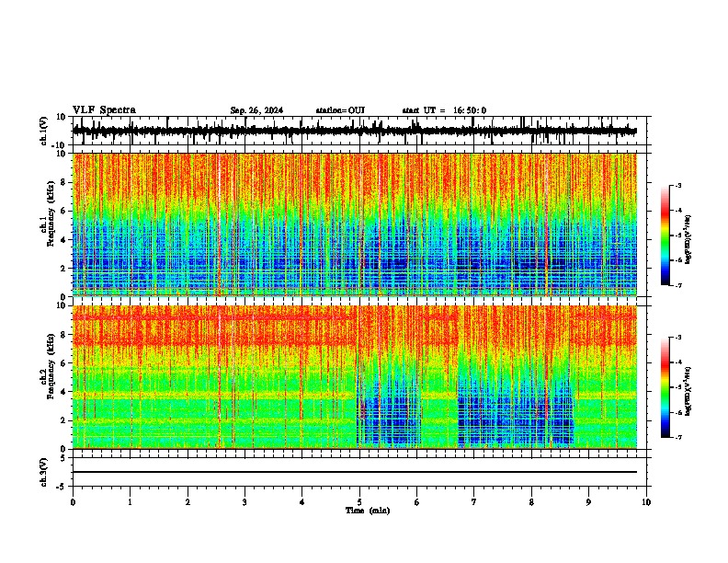Click the "6" kHz tick on ch.1 frequency axis
Image resolution: width=728 pixels, height=563 pixels.
(63, 211)
